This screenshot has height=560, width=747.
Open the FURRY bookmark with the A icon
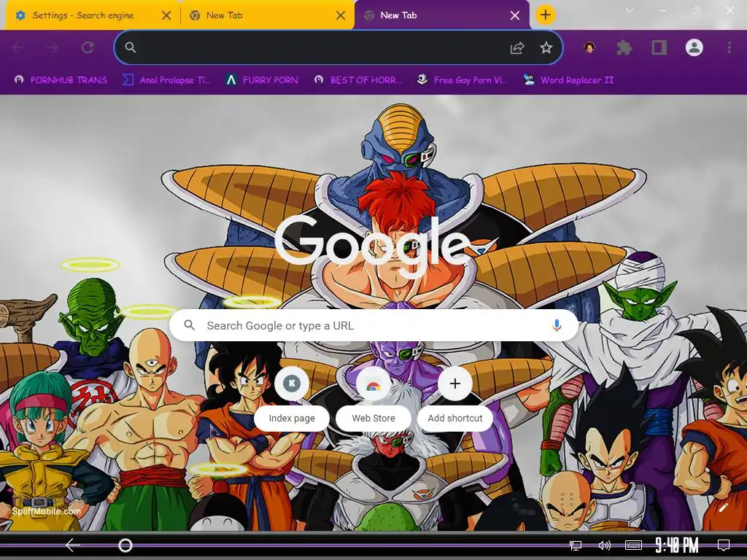(262, 80)
